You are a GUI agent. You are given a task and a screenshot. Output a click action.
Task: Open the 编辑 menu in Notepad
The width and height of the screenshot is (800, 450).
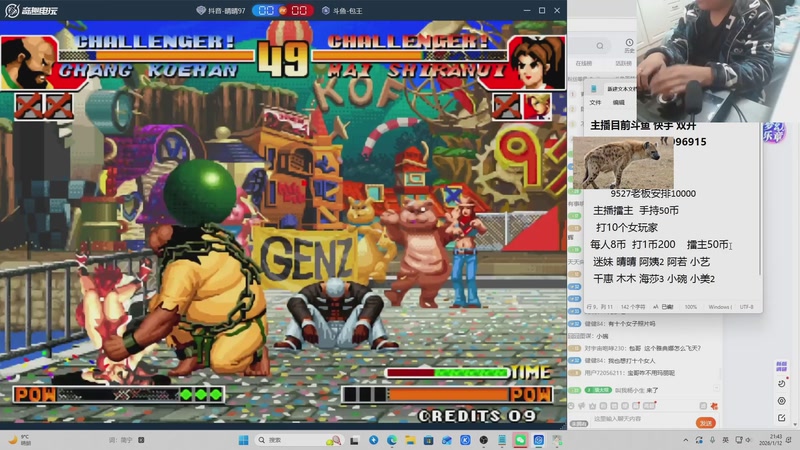pos(618,103)
